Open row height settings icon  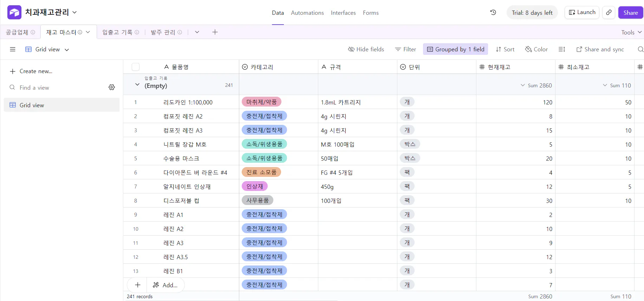562,49
